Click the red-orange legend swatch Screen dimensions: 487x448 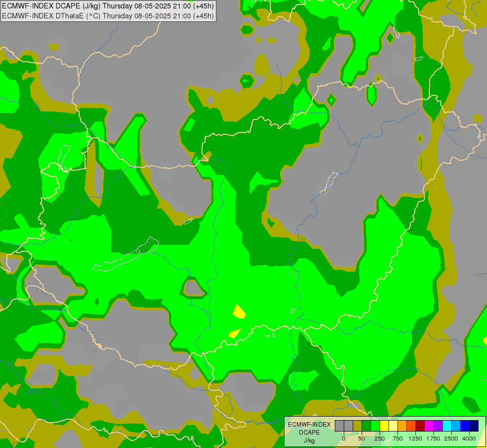click(411, 426)
